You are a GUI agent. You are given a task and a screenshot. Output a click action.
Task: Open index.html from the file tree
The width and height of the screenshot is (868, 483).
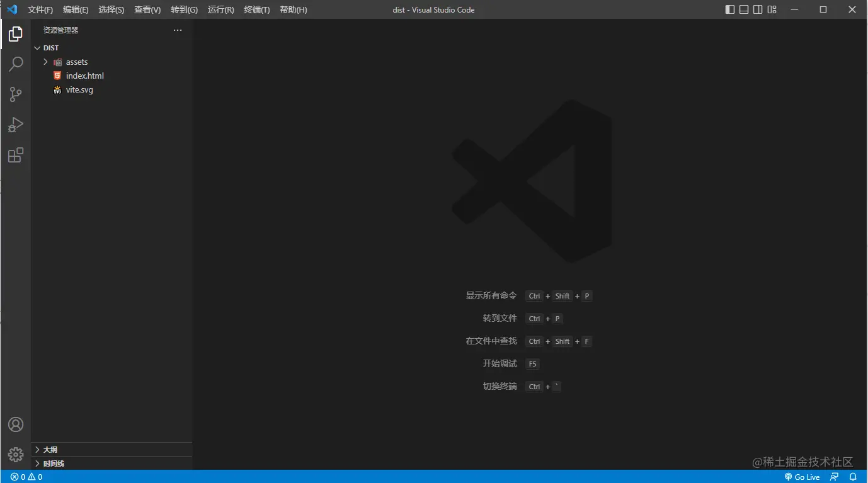pyautogui.click(x=111, y=76)
